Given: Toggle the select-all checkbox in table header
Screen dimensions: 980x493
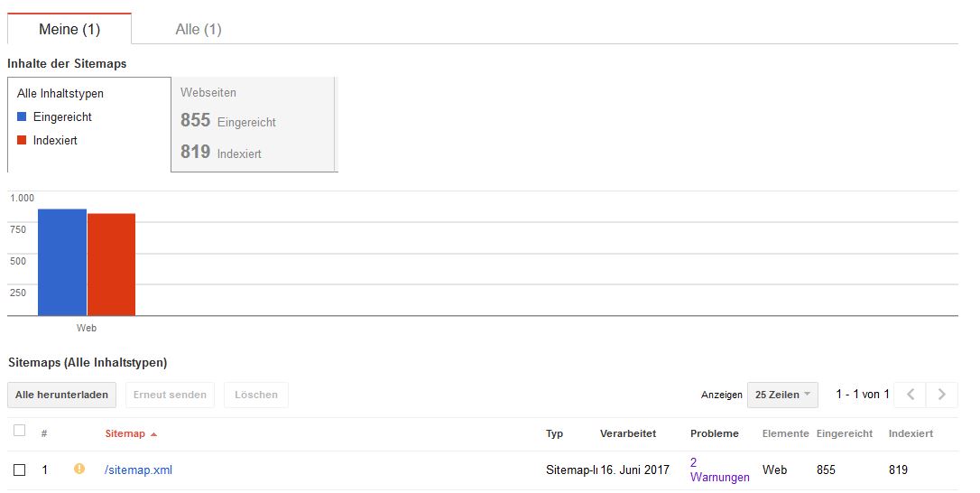Looking at the screenshot, I should 20,431.
